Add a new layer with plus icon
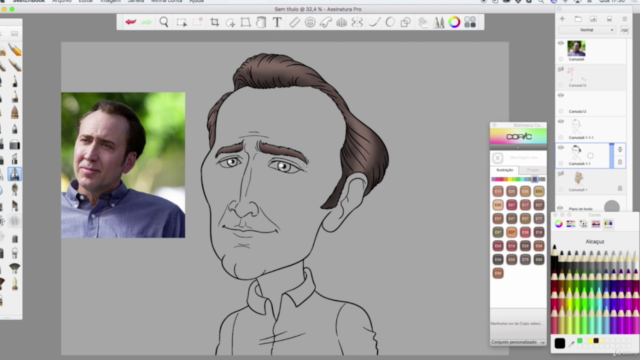Image resolution: width=640 pixels, height=360 pixels. (562, 19)
